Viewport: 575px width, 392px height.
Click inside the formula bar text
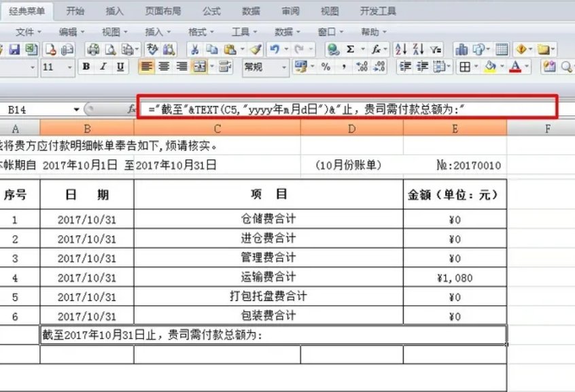307,109
